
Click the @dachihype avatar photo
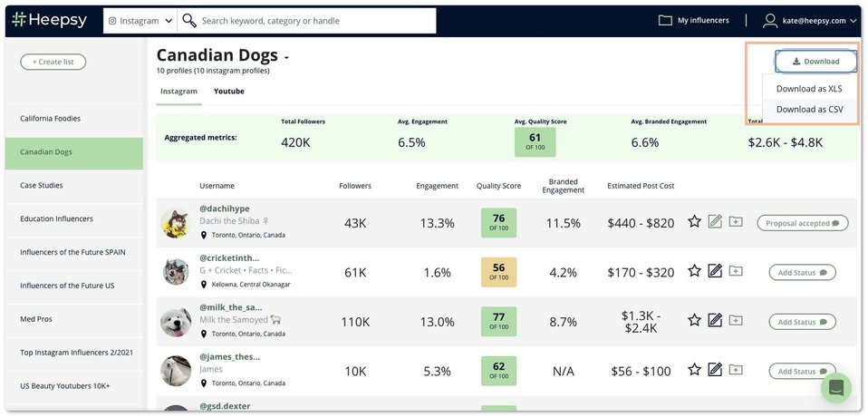[176, 223]
